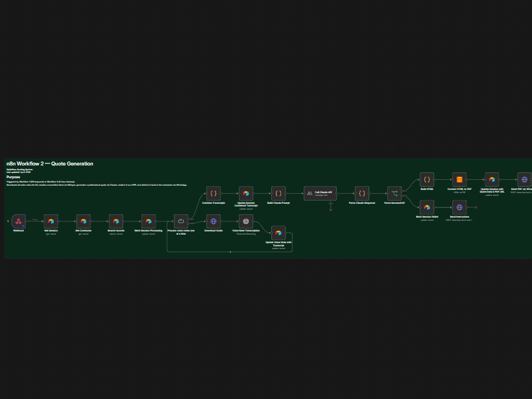The height and width of the screenshot is (399, 532).
Task: Select the Combine Transcripts code node
Action: [x=213, y=194]
